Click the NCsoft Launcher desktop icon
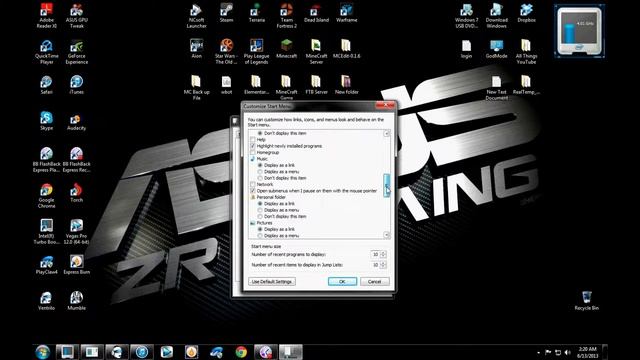The image size is (640, 360). (x=196, y=16)
